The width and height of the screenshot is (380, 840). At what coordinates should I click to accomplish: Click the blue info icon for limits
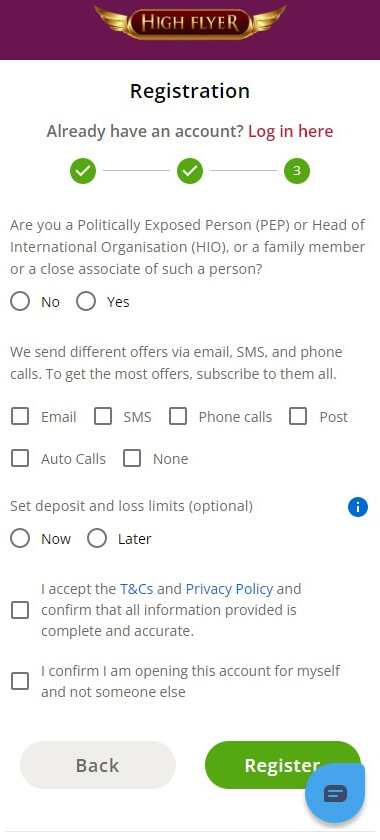[357, 507]
